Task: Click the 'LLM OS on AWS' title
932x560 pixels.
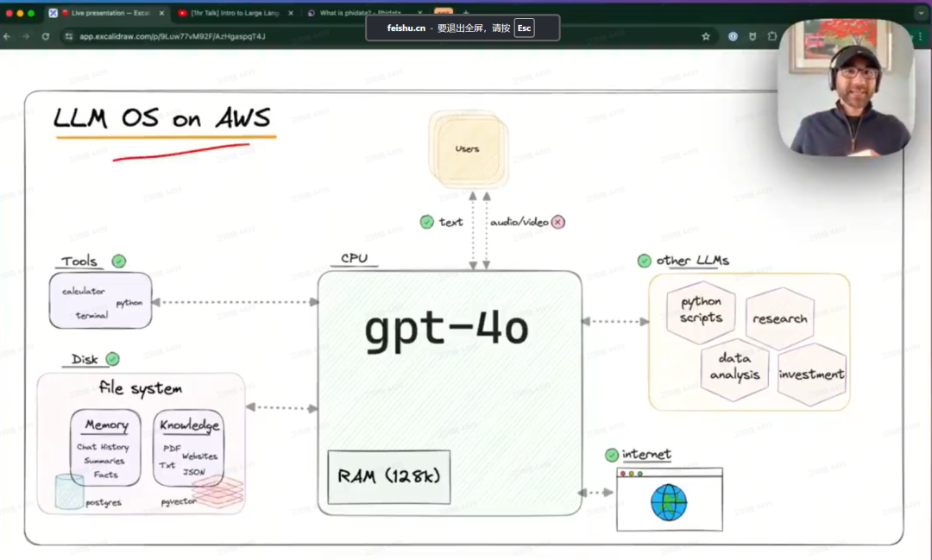Action: (162, 117)
